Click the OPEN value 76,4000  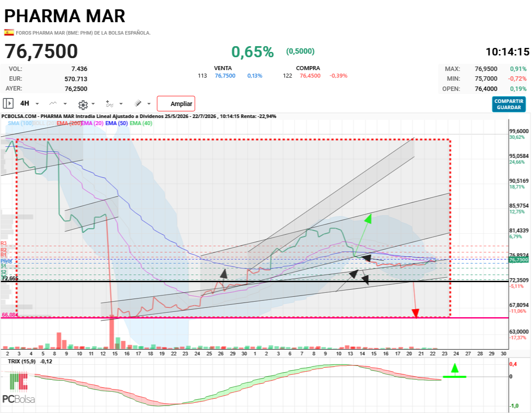(486, 88)
